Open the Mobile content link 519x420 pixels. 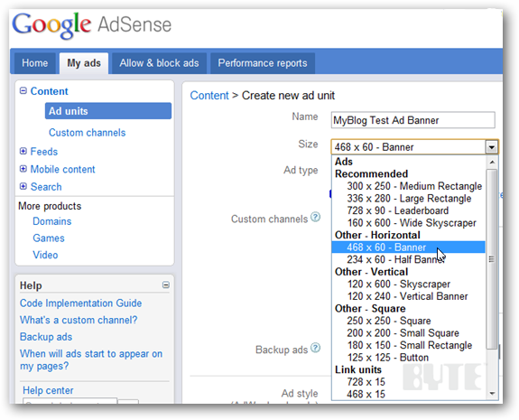[63, 169]
